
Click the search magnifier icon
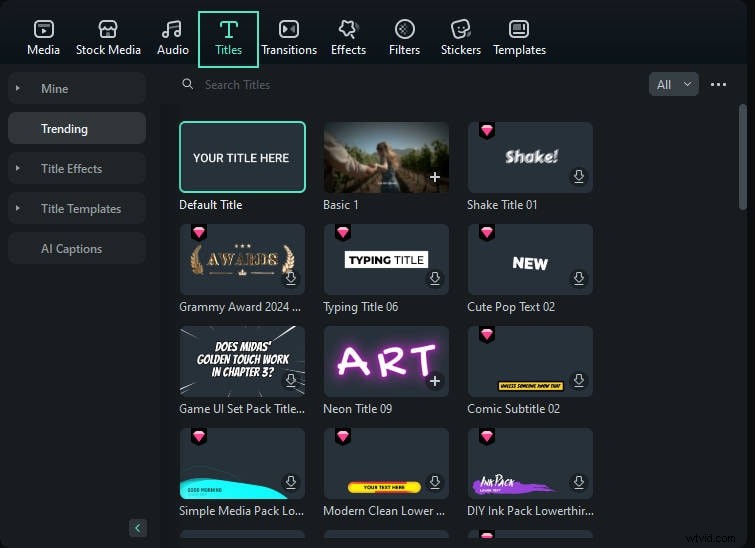tap(187, 84)
